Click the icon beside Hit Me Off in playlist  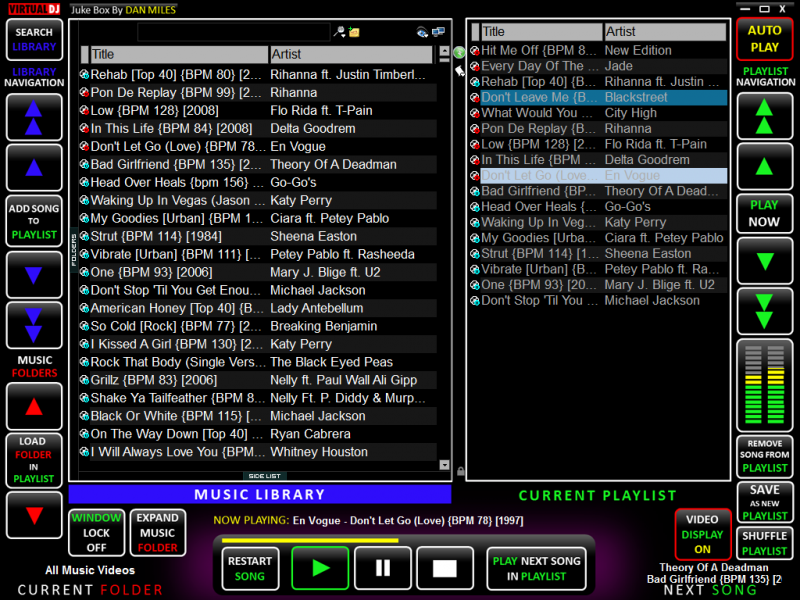(475, 51)
